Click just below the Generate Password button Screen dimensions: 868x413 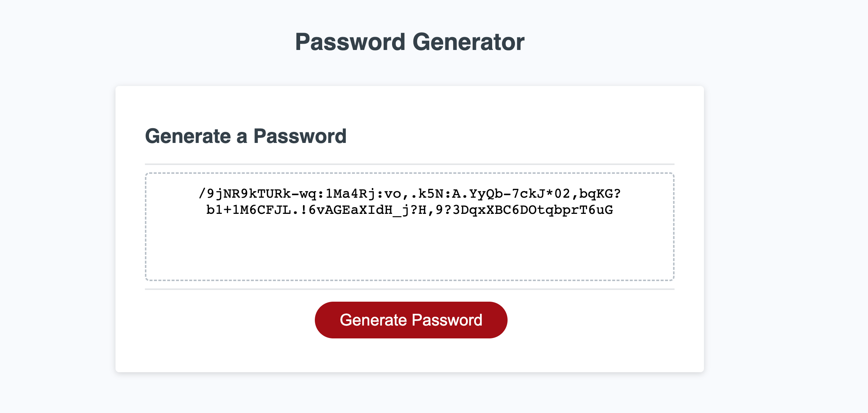click(x=410, y=349)
